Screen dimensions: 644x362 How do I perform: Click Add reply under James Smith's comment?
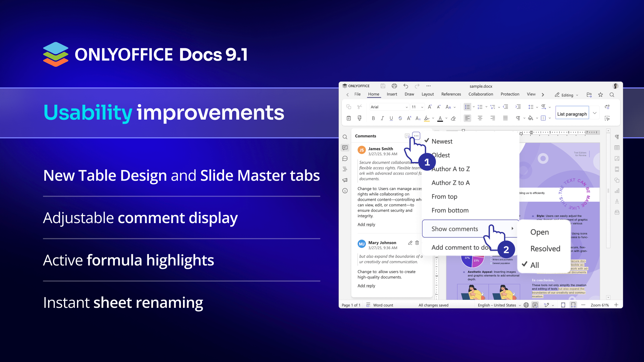pyautogui.click(x=366, y=224)
